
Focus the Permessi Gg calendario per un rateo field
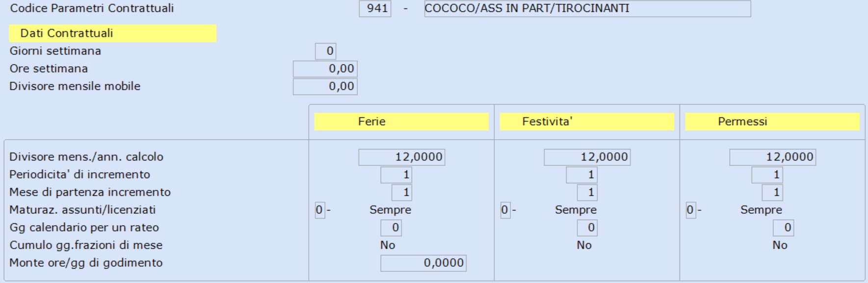pos(784,228)
